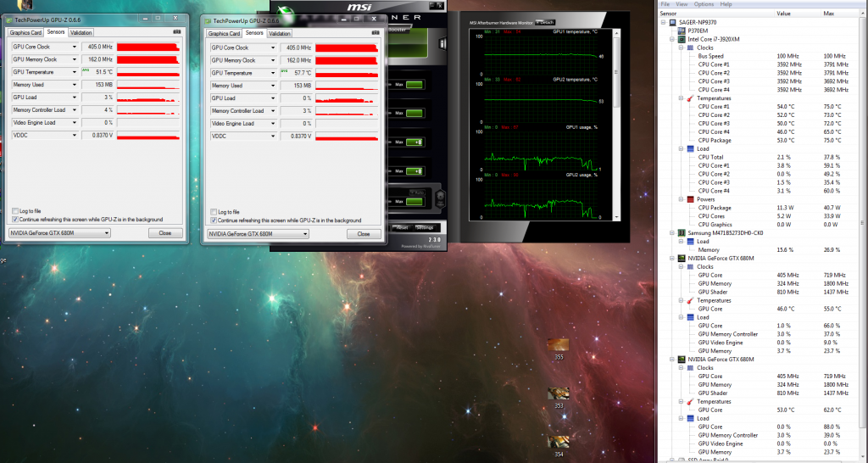Enable Log to file in GPU-Z showing 57.7 °C

point(213,212)
